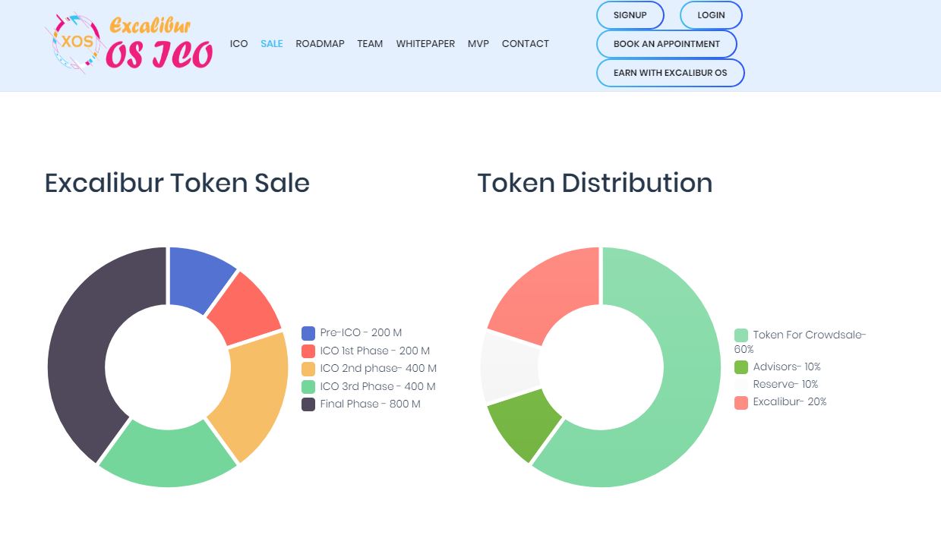Click Book an Appointment button
This screenshot has height=560, width=941.
(x=667, y=44)
